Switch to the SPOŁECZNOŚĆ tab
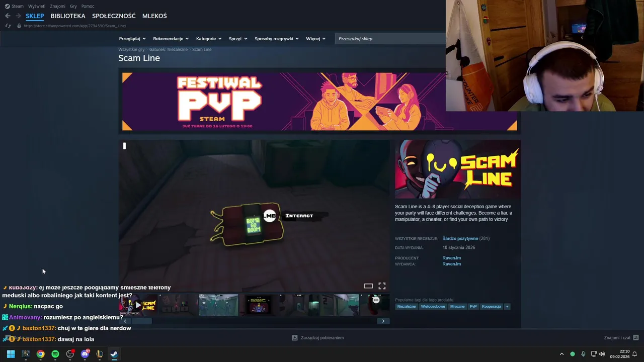This screenshot has width=644, height=362. tap(114, 16)
